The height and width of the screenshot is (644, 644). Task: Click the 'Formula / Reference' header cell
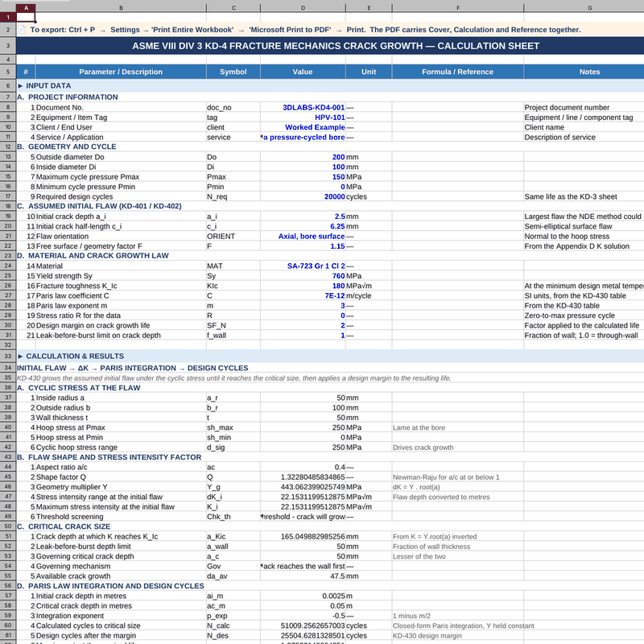coord(457,72)
